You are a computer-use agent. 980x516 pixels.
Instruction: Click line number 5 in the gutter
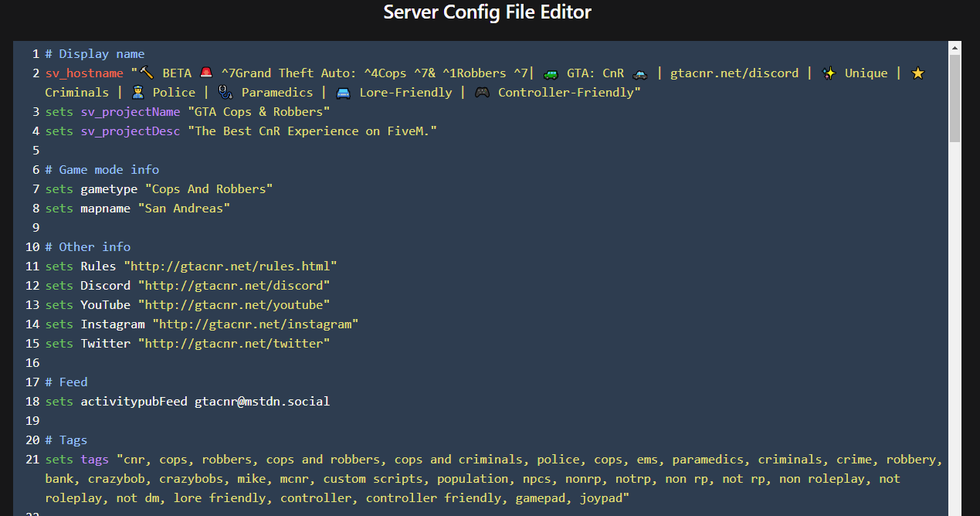point(36,151)
